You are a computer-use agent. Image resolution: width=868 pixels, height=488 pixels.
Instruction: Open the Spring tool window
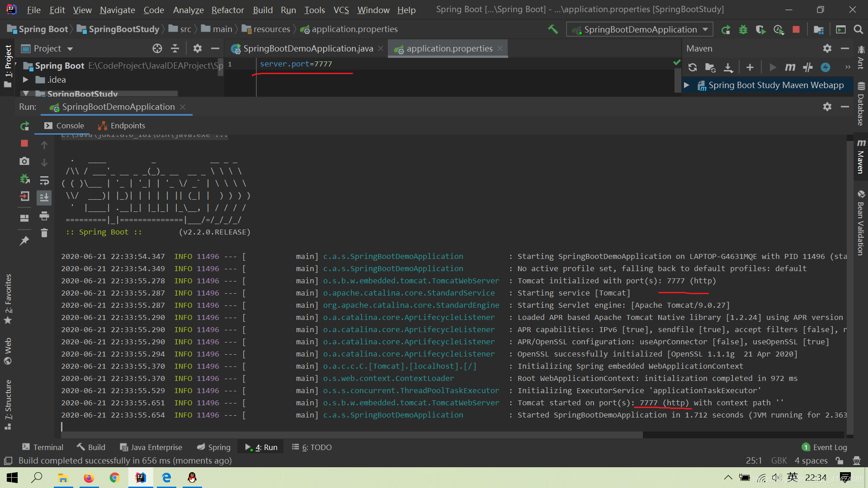point(214,447)
